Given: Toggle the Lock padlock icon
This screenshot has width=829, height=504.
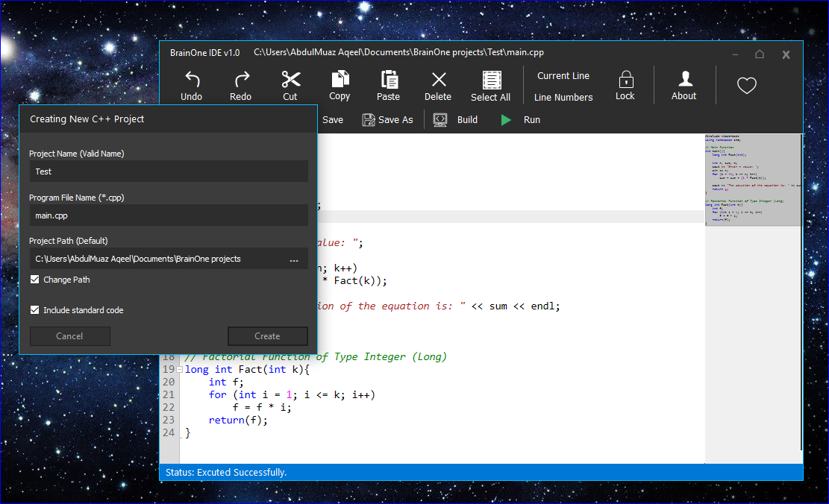Looking at the screenshot, I should 626,79.
